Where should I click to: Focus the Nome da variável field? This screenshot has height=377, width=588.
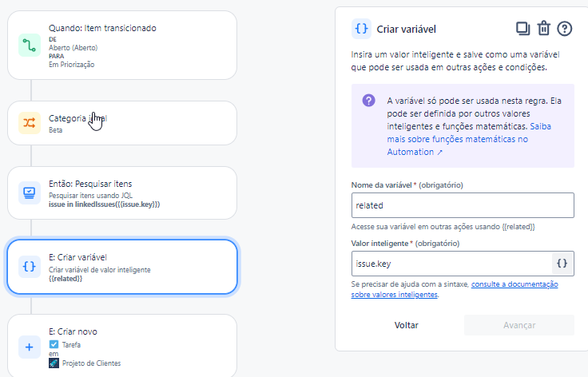[x=463, y=205]
